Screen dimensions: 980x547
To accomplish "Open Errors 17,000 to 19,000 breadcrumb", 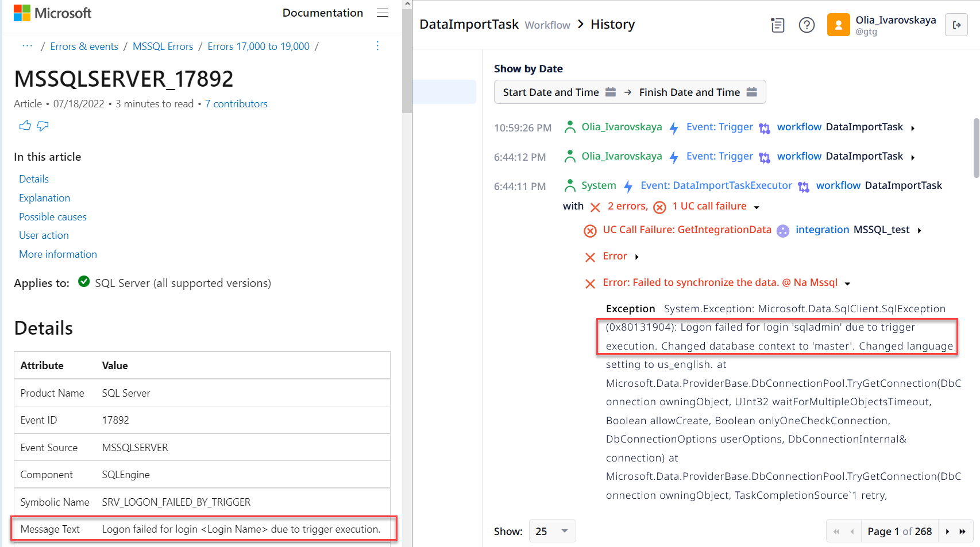I will (258, 46).
